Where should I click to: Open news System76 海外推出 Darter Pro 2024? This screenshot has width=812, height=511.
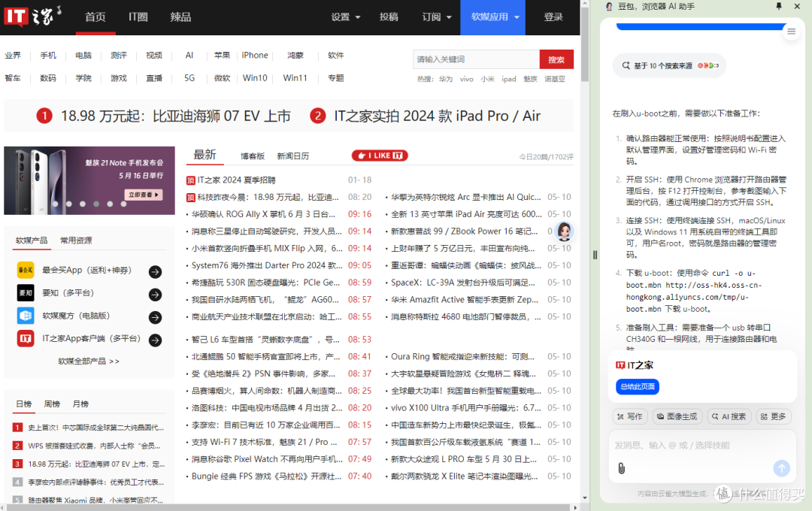tap(267, 265)
